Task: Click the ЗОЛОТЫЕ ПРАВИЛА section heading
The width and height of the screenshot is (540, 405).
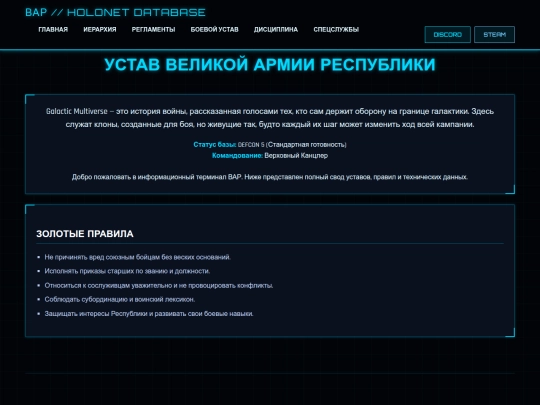Action: (x=85, y=234)
